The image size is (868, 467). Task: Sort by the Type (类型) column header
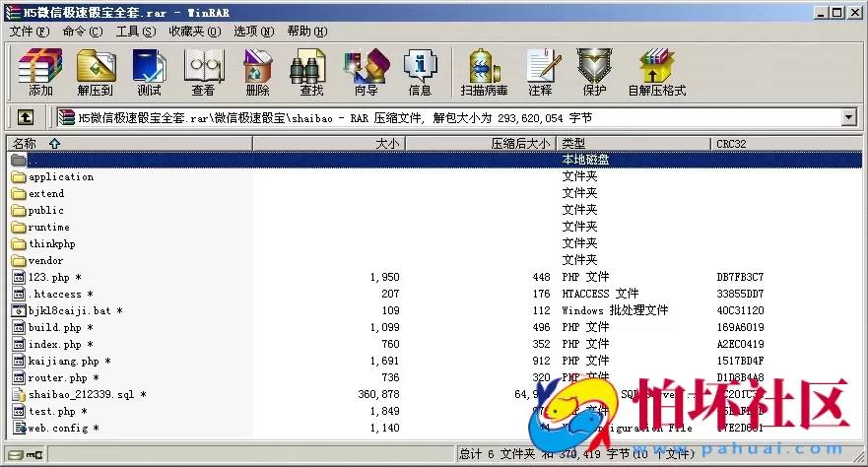(x=634, y=144)
